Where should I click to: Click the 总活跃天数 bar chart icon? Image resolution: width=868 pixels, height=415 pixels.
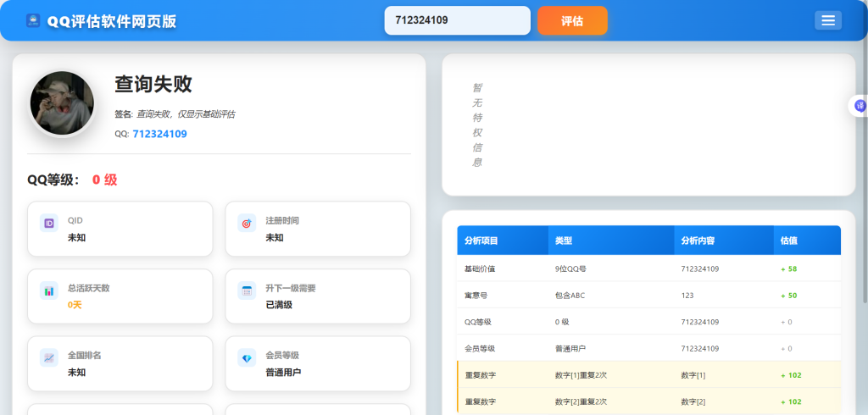click(49, 290)
